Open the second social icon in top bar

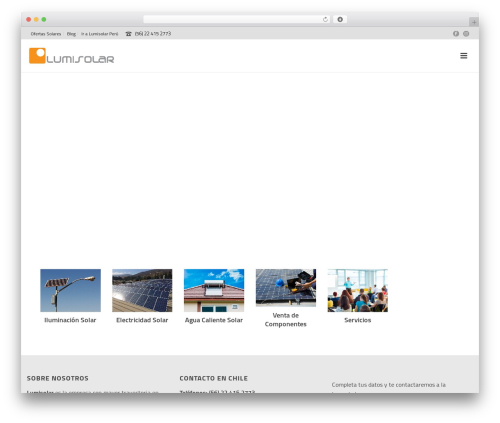tap(466, 34)
